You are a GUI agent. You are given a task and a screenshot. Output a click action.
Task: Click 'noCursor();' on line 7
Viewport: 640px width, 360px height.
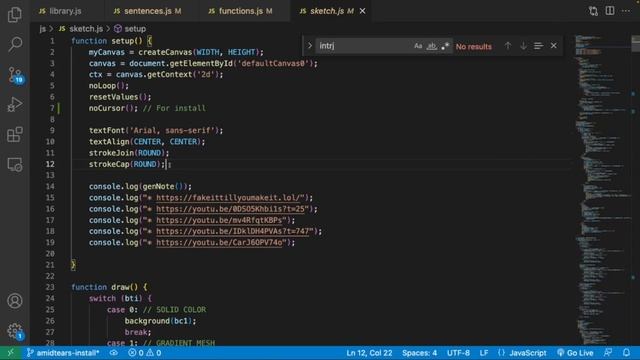tap(113, 109)
